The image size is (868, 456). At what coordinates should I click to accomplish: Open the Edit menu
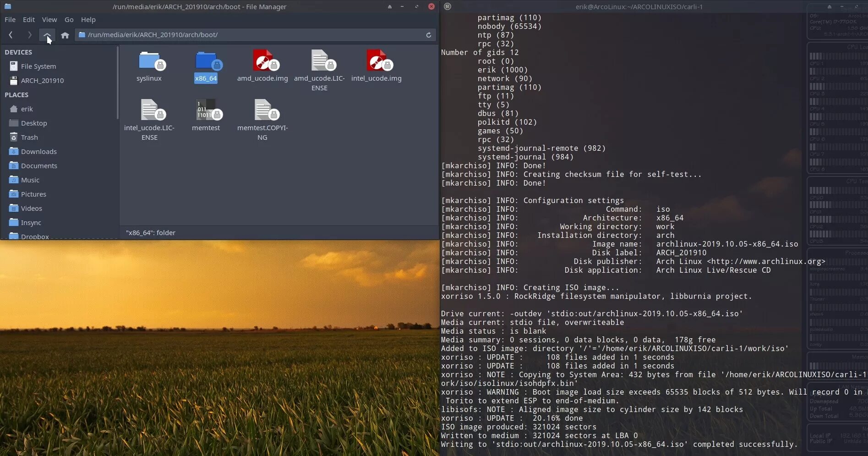(29, 20)
